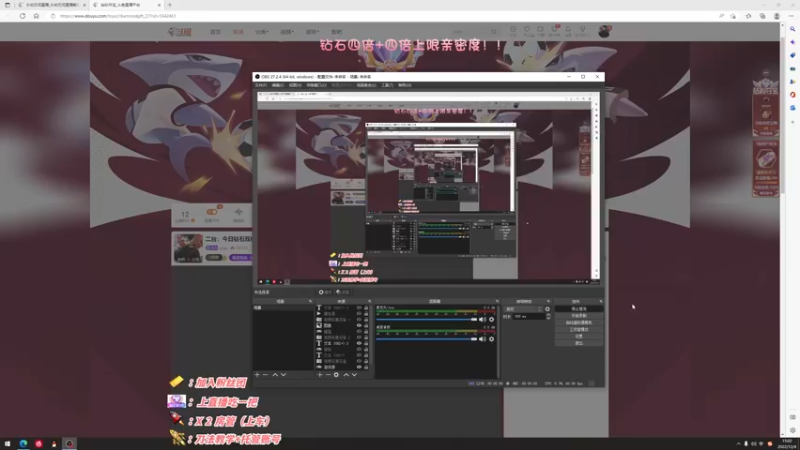Open the scene transition type dropdown
Viewport: 800px width, 450px height.
click(x=523, y=309)
